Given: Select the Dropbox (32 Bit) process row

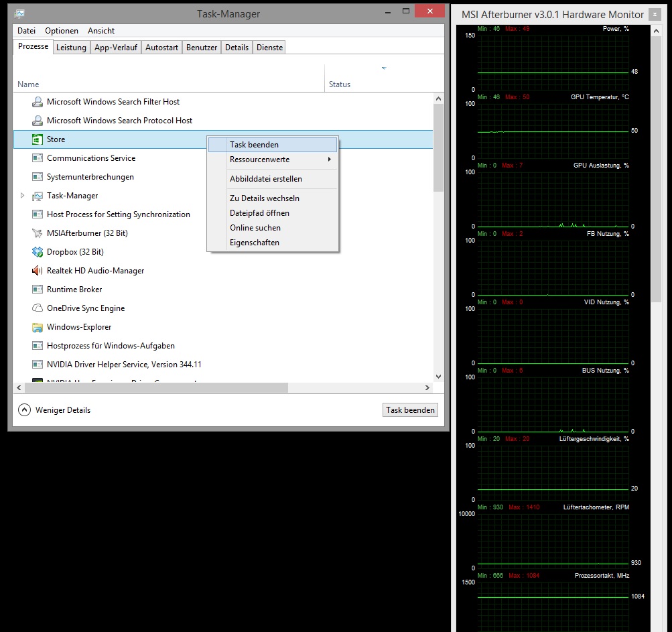Looking at the screenshot, I should pyautogui.click(x=223, y=252).
